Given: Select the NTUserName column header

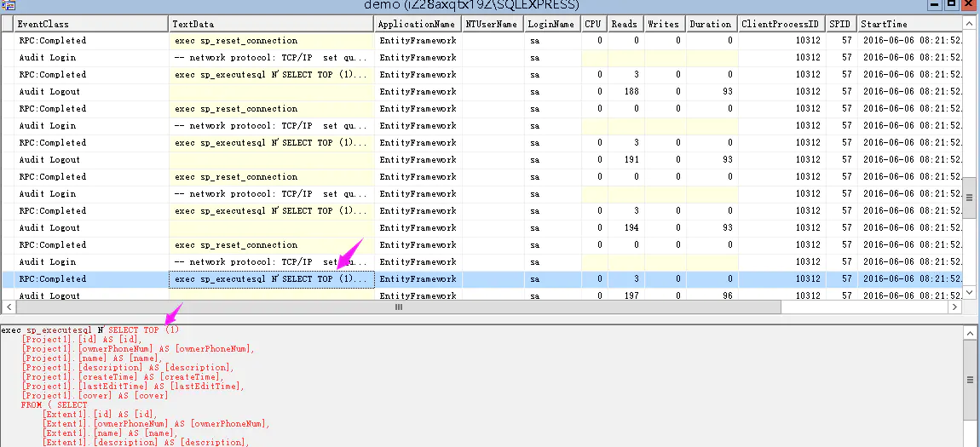Looking at the screenshot, I should pos(493,24).
